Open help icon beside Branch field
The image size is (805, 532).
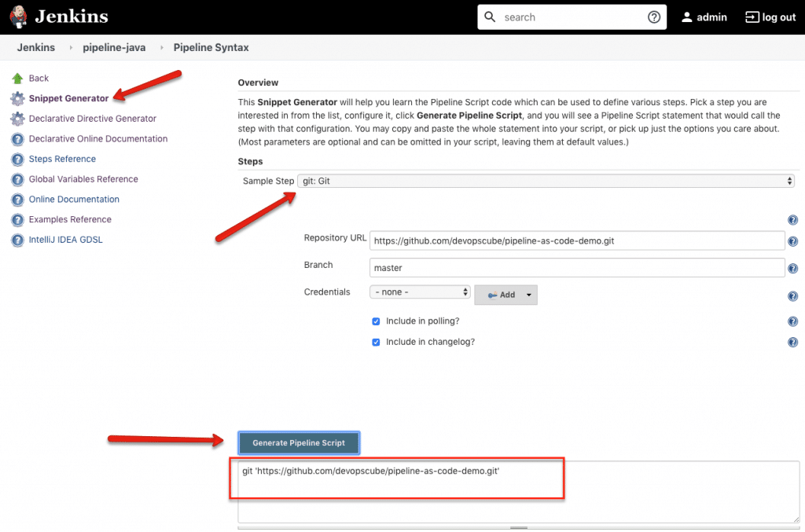(x=792, y=269)
